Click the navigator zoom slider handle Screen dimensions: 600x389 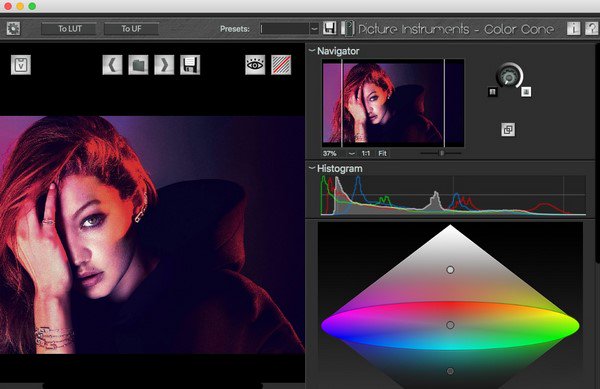click(x=442, y=153)
